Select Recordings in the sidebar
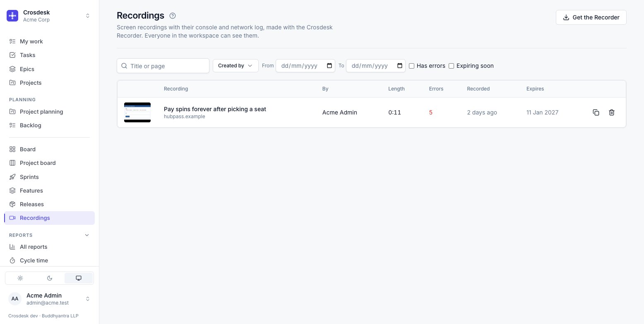This screenshot has height=324, width=644. tap(50, 218)
